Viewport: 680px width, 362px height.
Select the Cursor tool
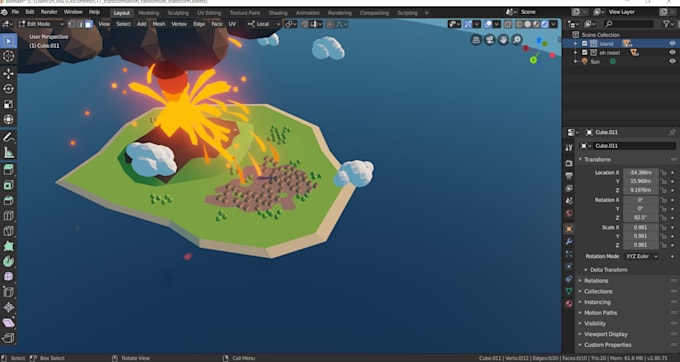(x=8, y=56)
